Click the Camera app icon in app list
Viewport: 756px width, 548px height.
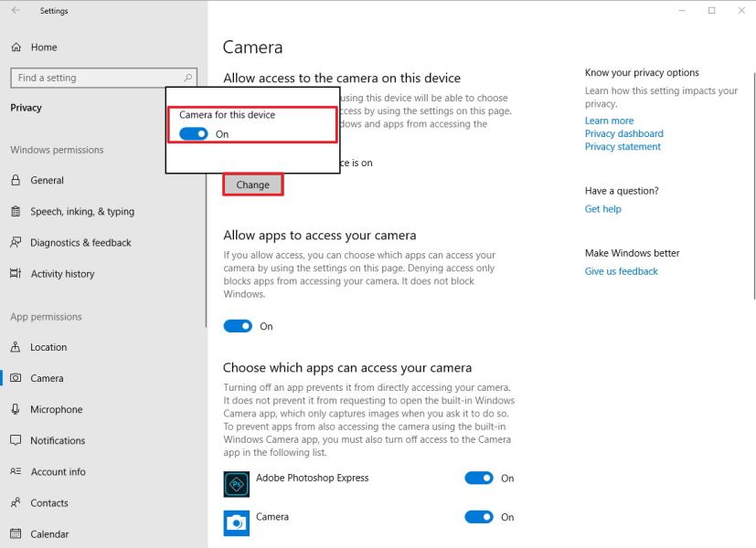click(236, 523)
